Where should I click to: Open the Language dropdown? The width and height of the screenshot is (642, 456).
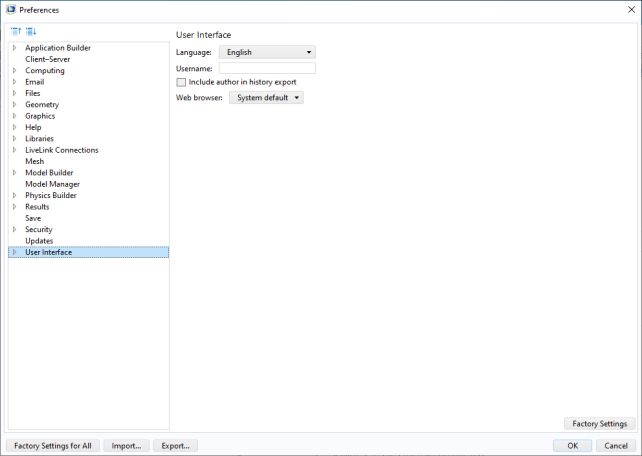pyautogui.click(x=267, y=52)
